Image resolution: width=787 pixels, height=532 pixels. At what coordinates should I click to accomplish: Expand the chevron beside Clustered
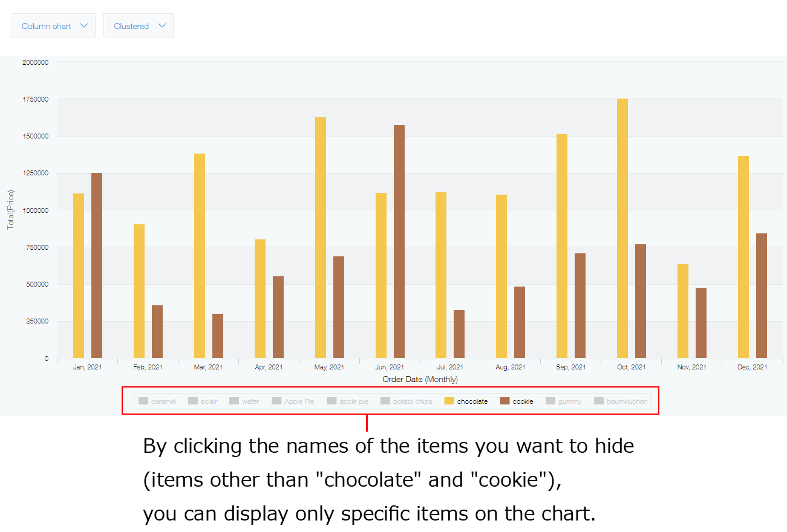pyautogui.click(x=162, y=25)
